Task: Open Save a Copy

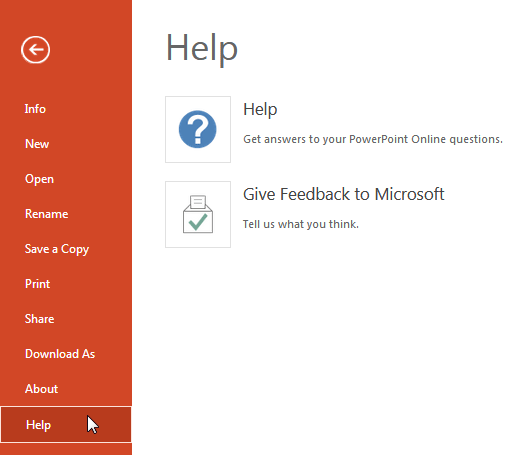Action: pyautogui.click(x=57, y=249)
